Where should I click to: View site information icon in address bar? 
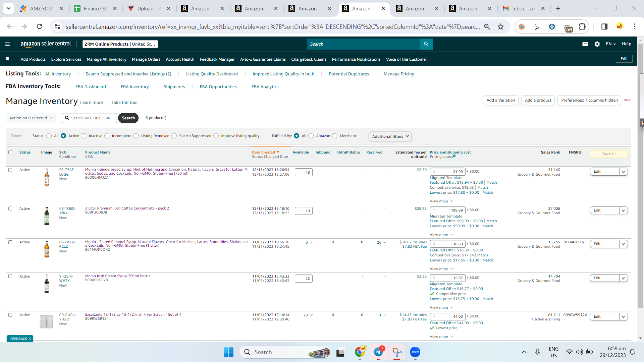click(x=57, y=26)
